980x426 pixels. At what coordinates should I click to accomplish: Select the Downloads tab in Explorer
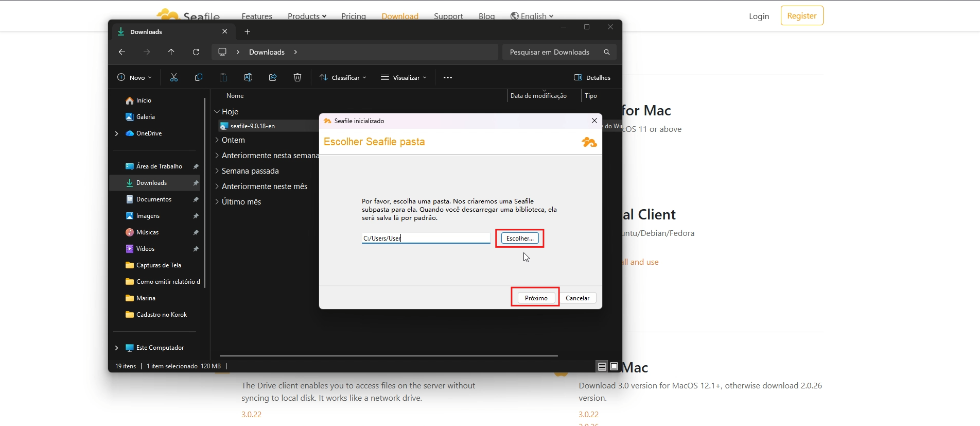[174, 31]
